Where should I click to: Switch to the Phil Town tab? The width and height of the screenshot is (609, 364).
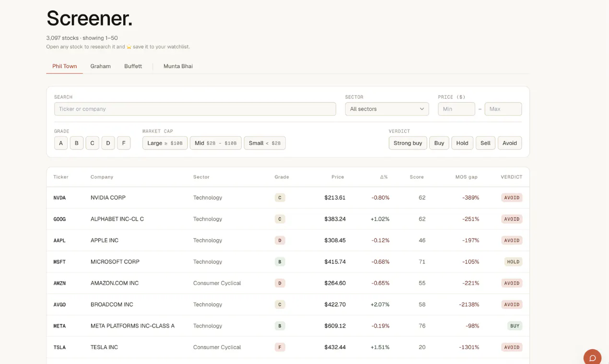point(64,66)
